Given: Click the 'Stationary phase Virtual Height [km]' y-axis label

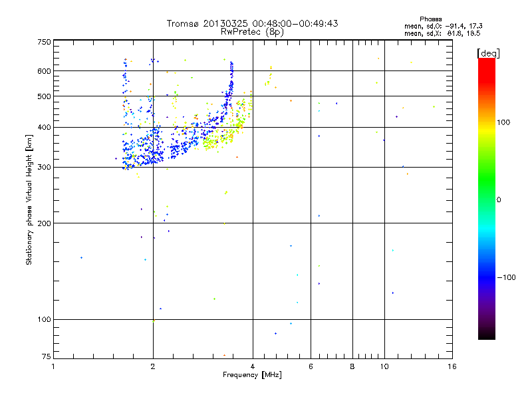Looking at the screenshot, I should click(29, 200).
